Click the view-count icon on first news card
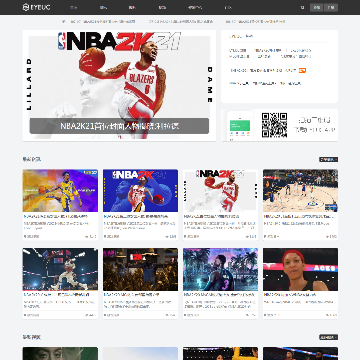 click(x=86, y=236)
